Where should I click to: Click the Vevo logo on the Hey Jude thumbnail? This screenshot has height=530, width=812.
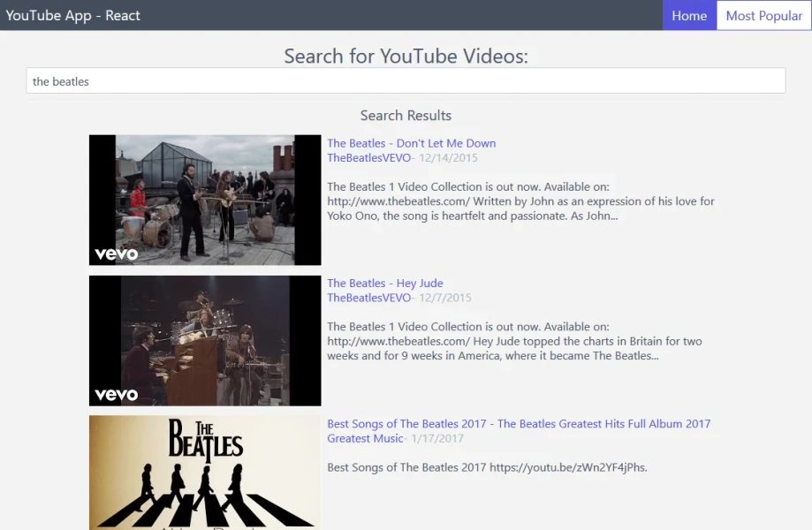pos(116,394)
